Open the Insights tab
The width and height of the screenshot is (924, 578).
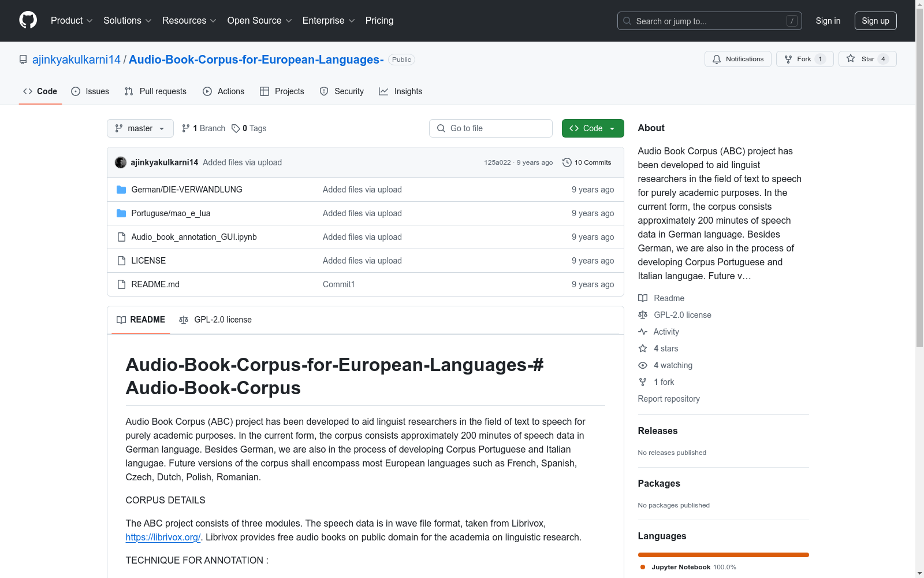click(400, 91)
